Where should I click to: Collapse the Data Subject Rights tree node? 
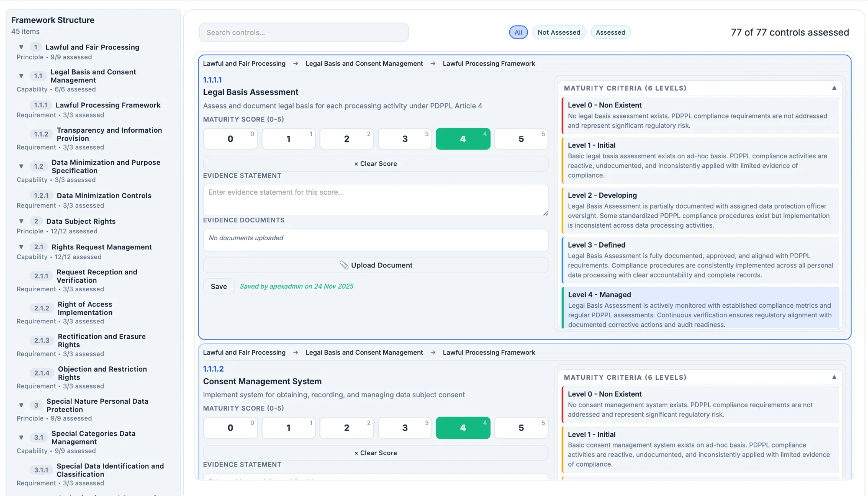point(21,221)
